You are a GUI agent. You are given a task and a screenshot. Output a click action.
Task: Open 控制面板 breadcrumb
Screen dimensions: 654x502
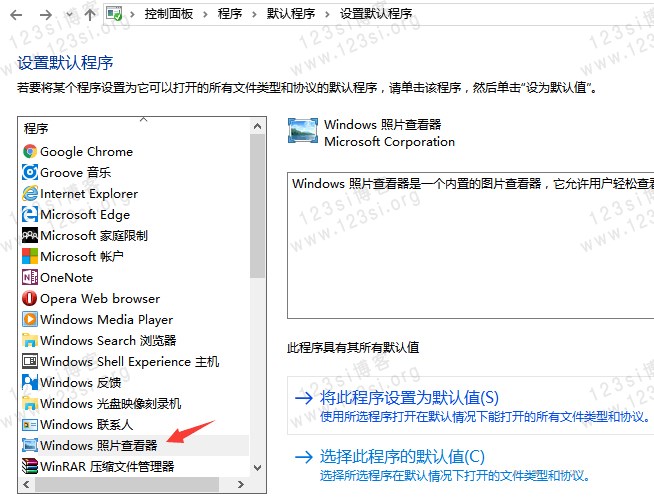click(169, 14)
